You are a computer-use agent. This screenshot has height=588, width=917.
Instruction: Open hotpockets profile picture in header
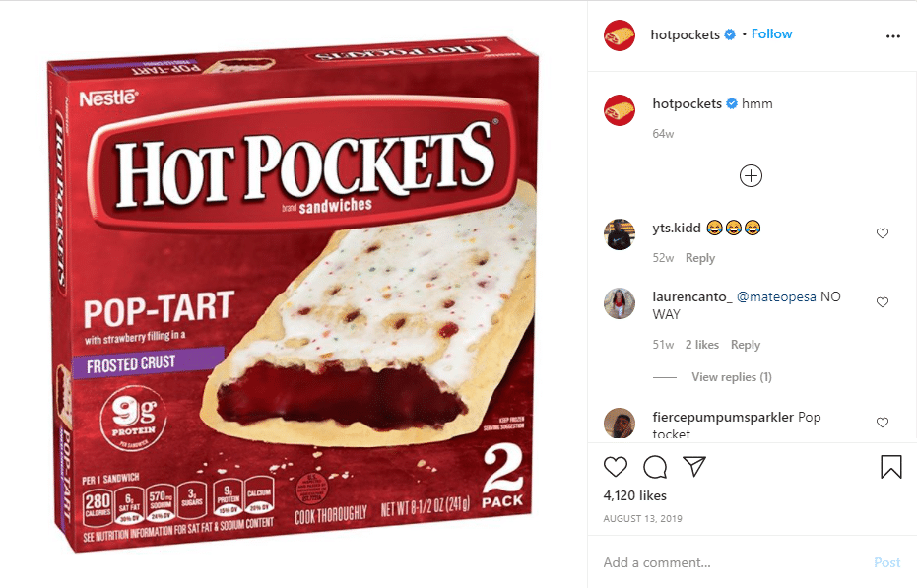[620, 35]
